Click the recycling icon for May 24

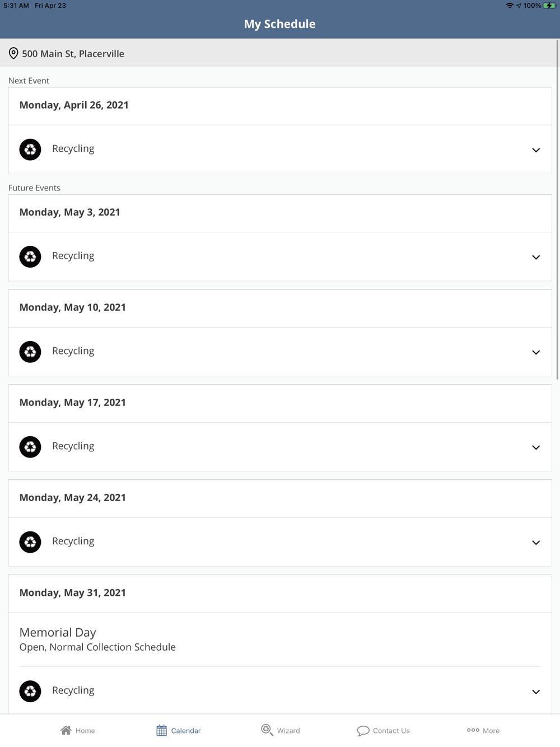[30, 542]
